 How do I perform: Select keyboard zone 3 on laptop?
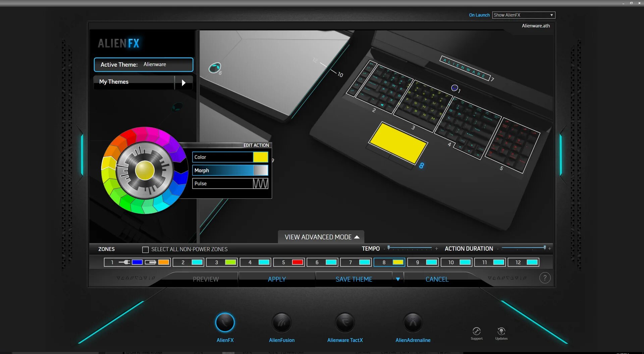[x=423, y=106]
